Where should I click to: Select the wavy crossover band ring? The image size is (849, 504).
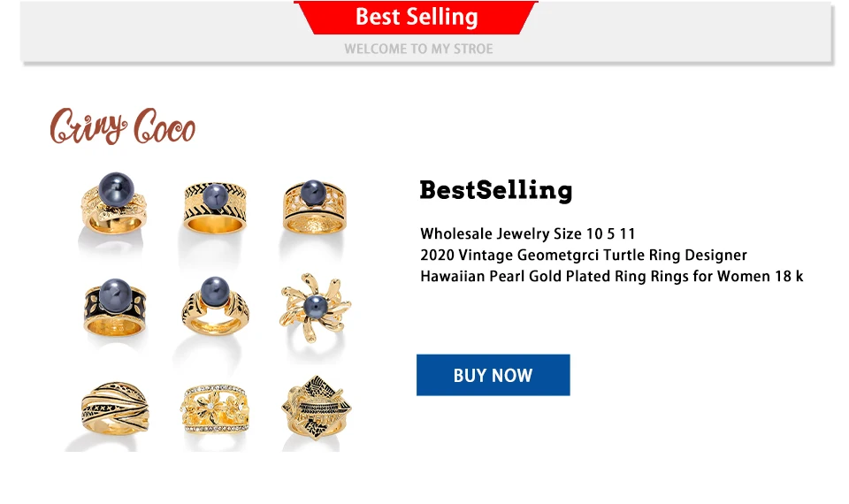click(115, 409)
